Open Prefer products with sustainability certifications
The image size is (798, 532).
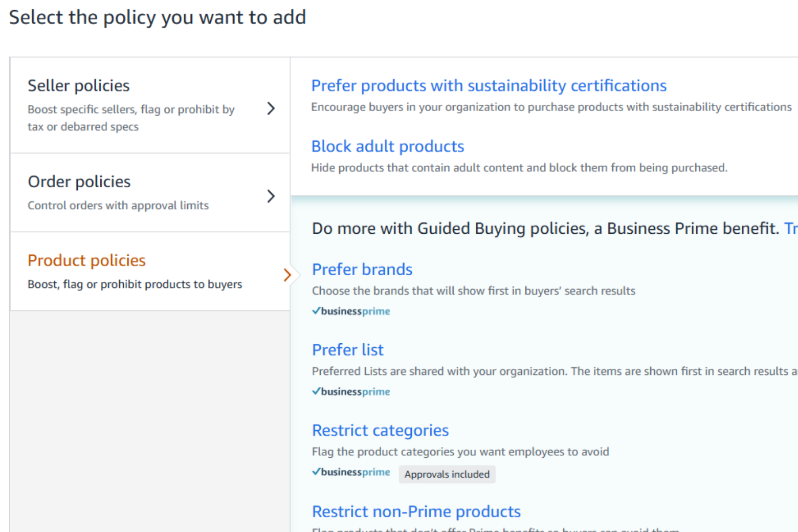pos(489,85)
